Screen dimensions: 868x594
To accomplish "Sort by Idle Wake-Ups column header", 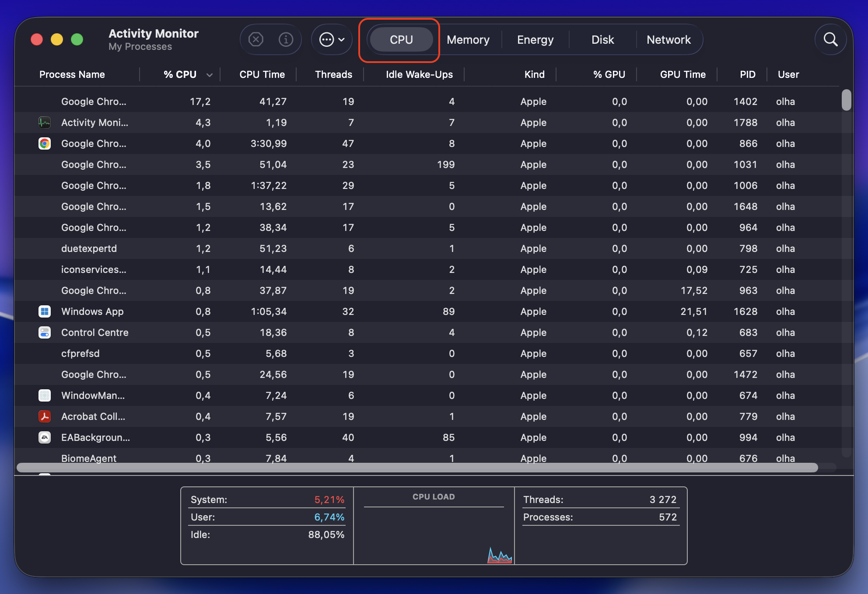I will pyautogui.click(x=419, y=74).
